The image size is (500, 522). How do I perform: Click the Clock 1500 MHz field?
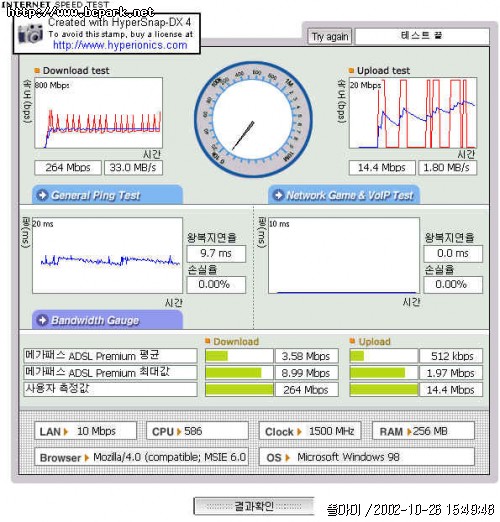(x=310, y=431)
